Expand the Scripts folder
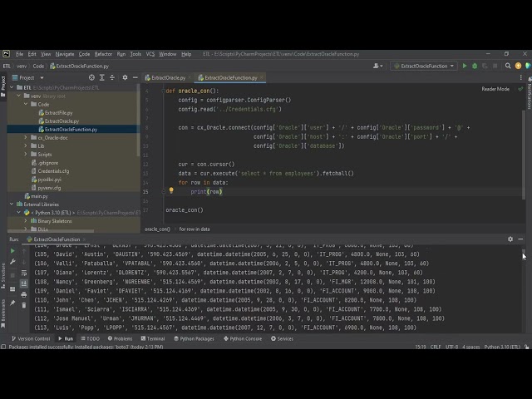The height and width of the screenshot is (399, 532). (26, 154)
